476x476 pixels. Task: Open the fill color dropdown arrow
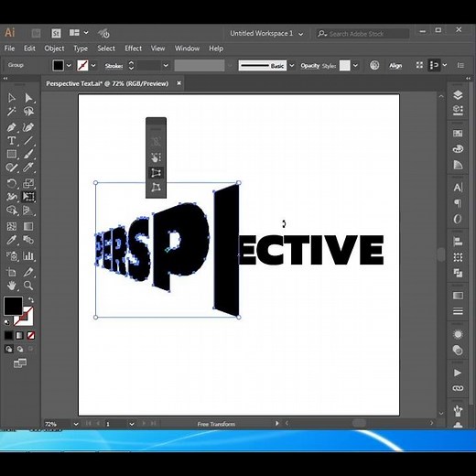point(69,65)
